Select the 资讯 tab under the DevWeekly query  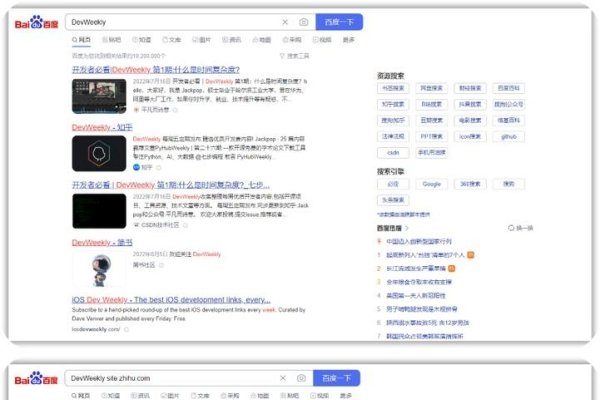(232, 40)
